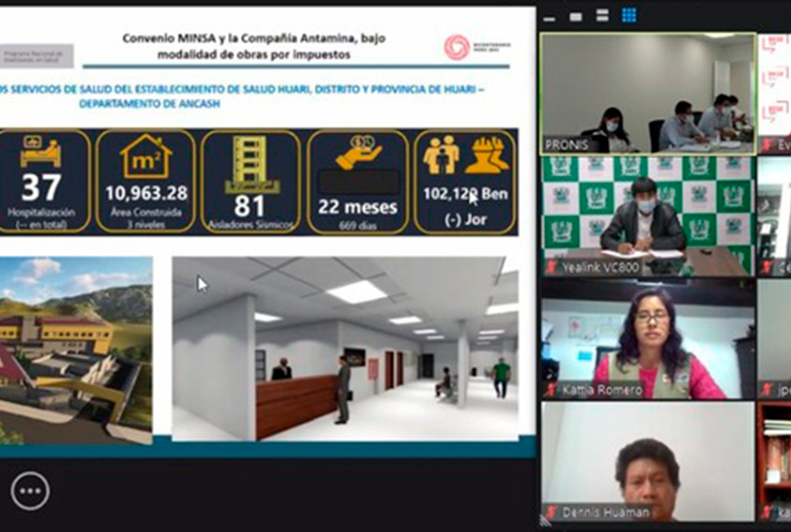Click the hospital interior lobby rendering image
The height and width of the screenshot is (532, 791).
tap(345, 349)
